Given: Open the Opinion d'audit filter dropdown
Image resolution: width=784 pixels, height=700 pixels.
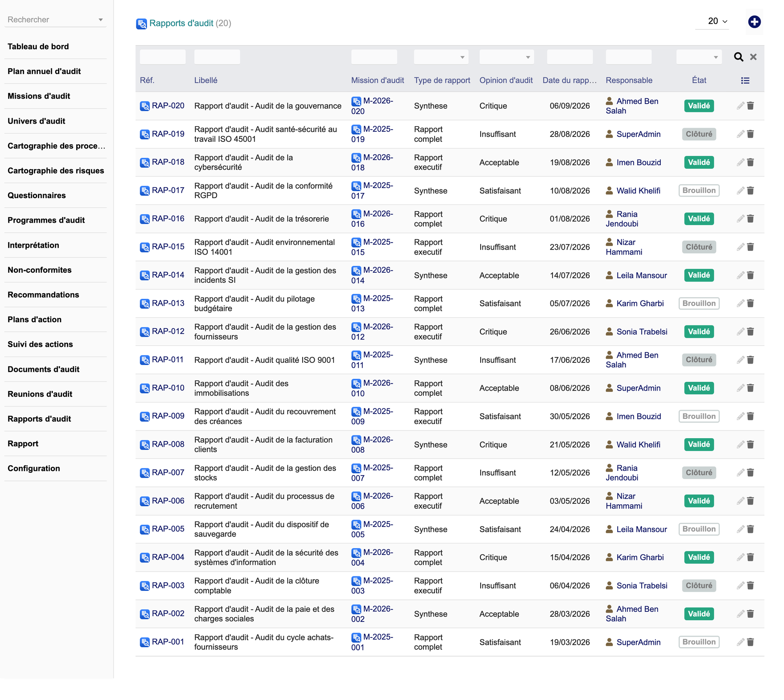Looking at the screenshot, I should point(506,57).
